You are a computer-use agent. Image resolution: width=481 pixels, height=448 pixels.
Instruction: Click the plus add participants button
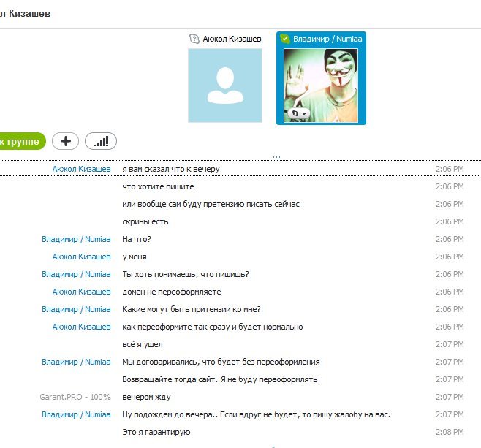coord(65,141)
